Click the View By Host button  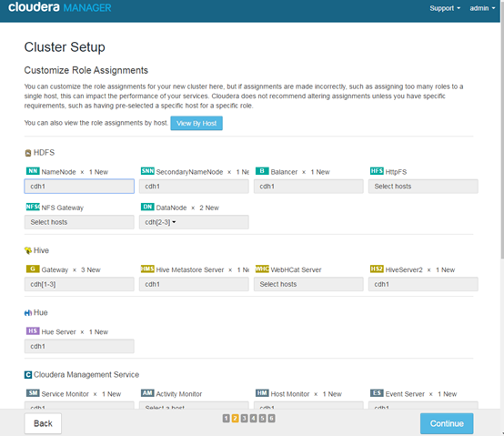pyautogui.click(x=197, y=123)
